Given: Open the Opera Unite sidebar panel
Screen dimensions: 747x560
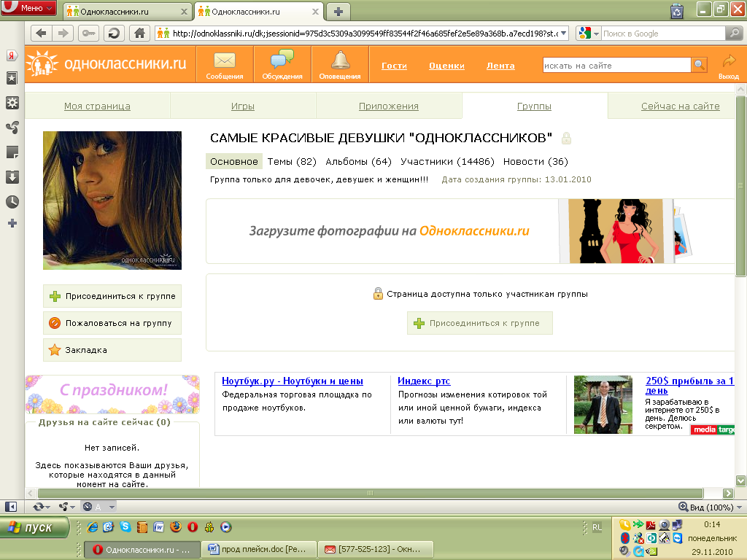Looking at the screenshot, I should [12, 127].
